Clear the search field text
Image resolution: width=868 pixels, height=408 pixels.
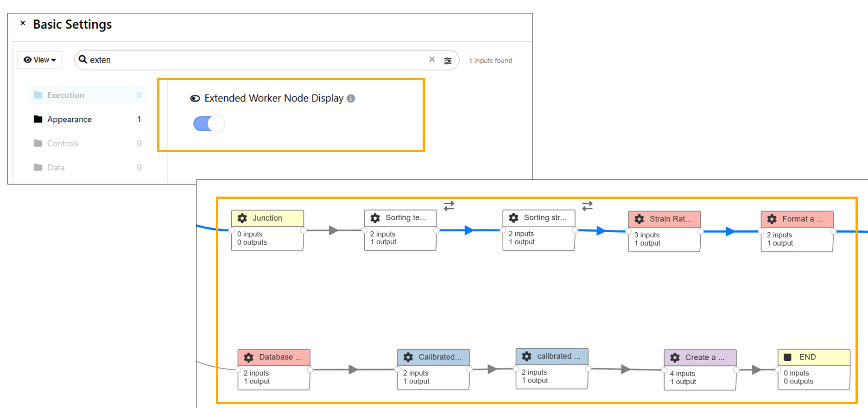click(432, 59)
